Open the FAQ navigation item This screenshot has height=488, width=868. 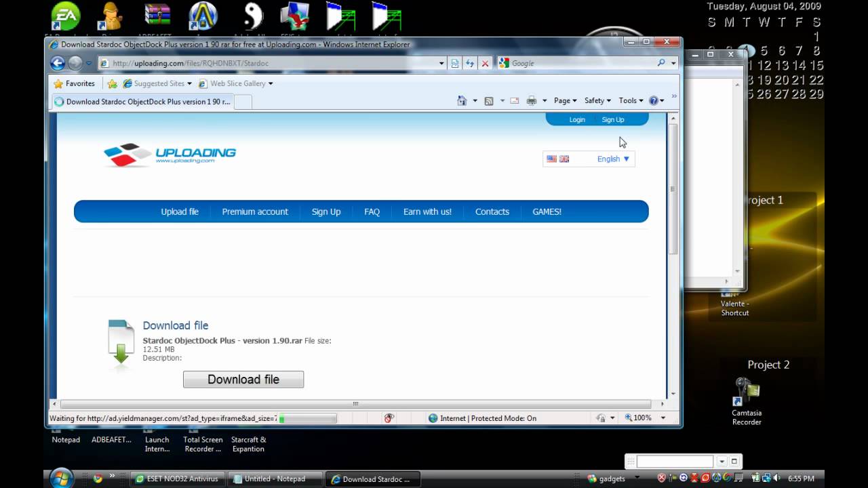point(372,211)
